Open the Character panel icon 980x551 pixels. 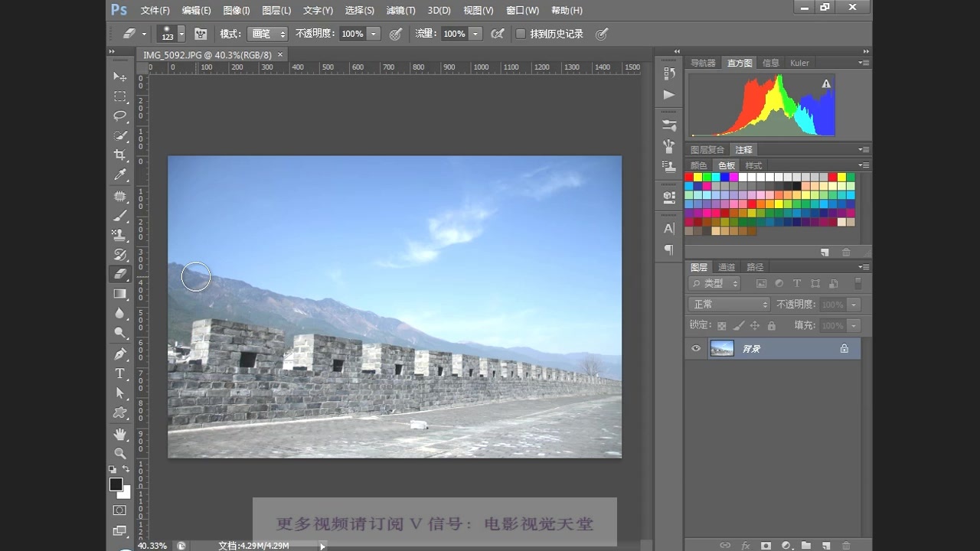[x=669, y=228]
